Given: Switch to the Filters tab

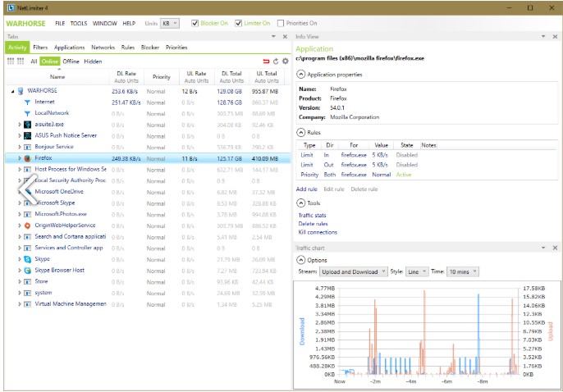Looking at the screenshot, I should (x=40, y=48).
